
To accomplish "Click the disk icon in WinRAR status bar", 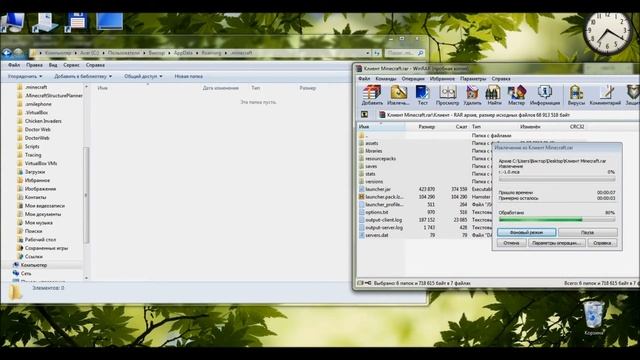I will click(360, 283).
